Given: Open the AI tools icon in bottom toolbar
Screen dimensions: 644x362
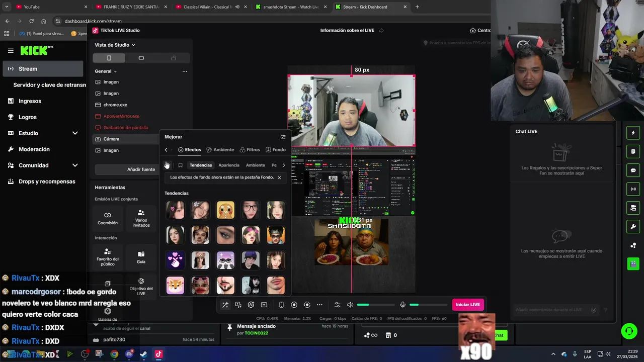Looking at the screenshot, I should (x=251, y=305).
